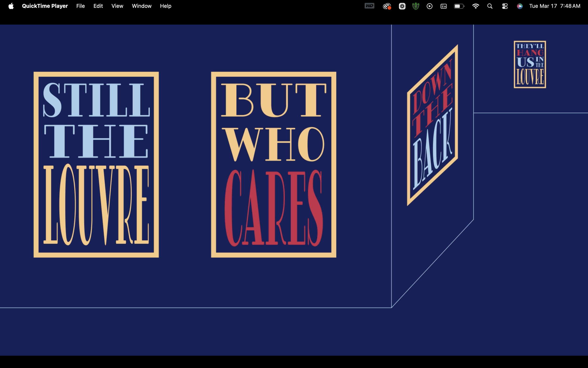
Task: Expand the Edit menu
Action: (x=98, y=6)
